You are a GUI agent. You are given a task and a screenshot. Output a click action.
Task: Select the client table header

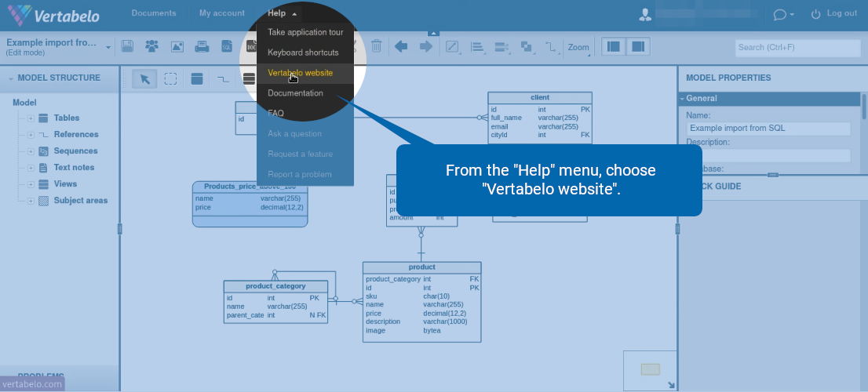(540, 97)
